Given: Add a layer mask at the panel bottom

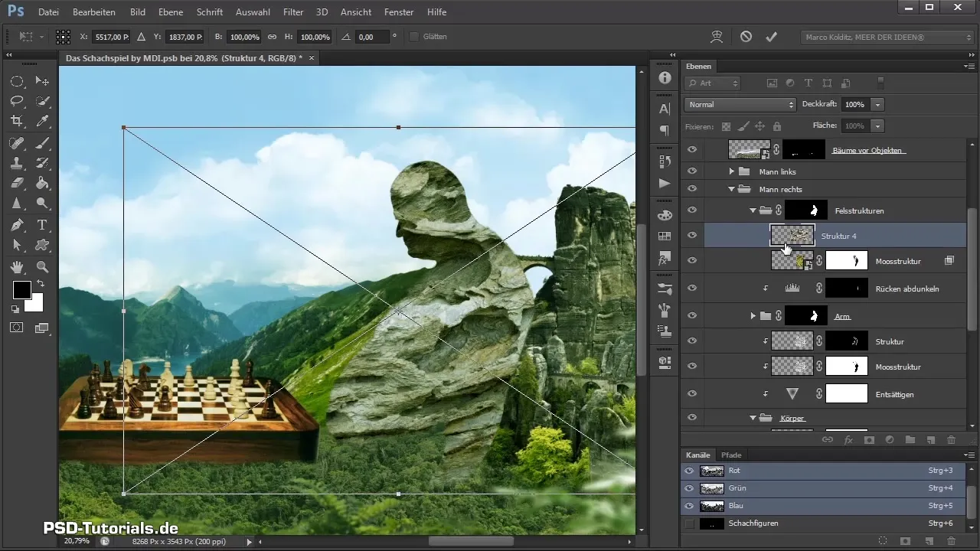Looking at the screenshot, I should point(869,440).
